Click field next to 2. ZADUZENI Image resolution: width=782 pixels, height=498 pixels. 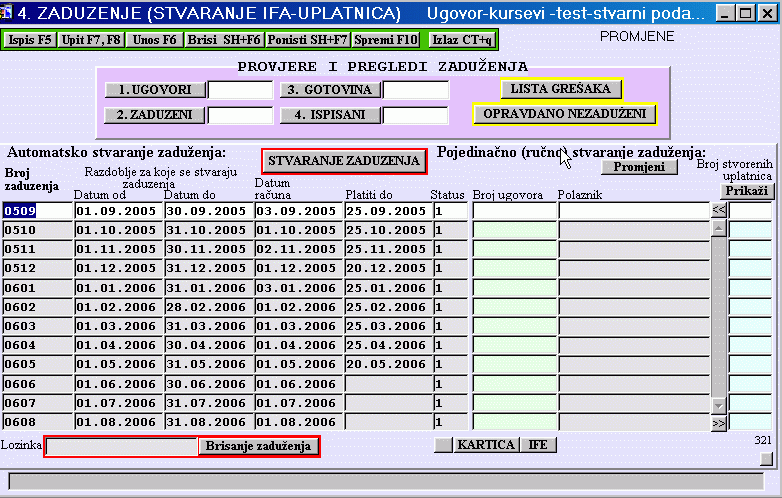(240, 115)
